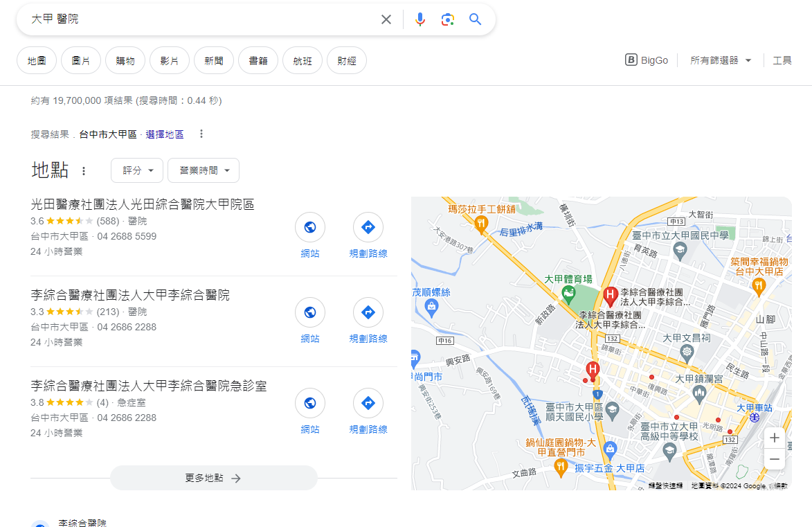Viewport: 812px width, 527px height.
Task: Switch to the 航班 tab
Action: pyautogui.click(x=303, y=61)
